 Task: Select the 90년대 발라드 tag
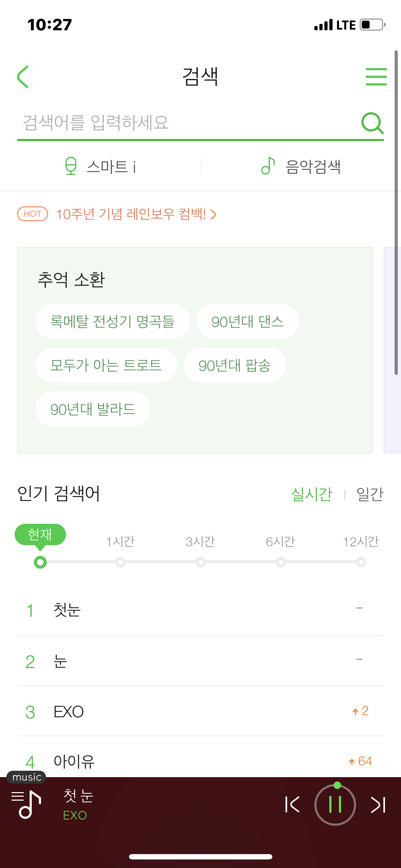coord(93,409)
